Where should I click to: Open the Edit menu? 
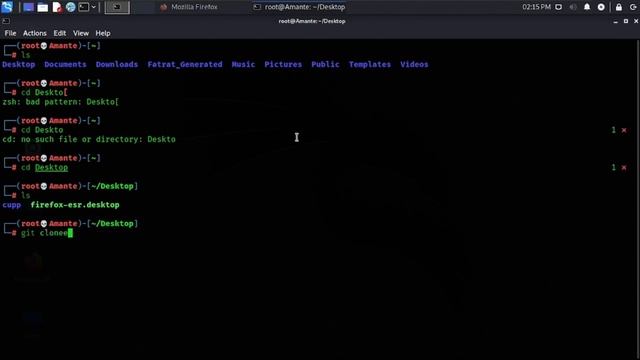coord(60,33)
